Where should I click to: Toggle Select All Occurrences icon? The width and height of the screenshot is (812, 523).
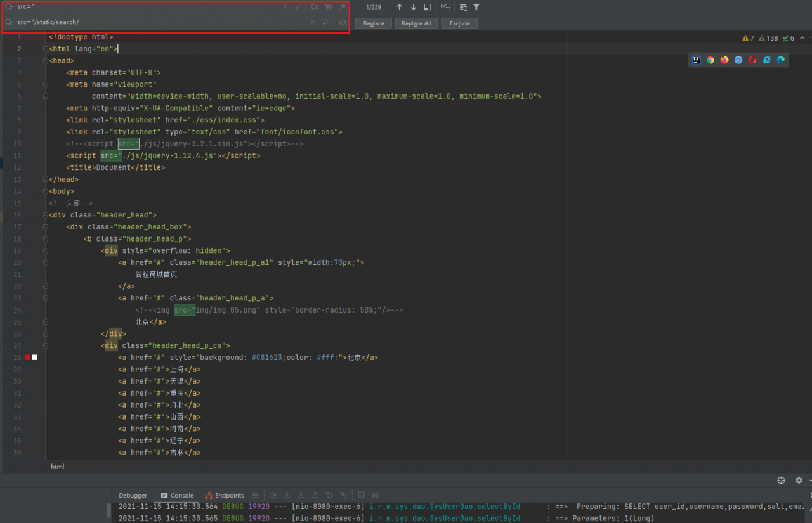446,7
